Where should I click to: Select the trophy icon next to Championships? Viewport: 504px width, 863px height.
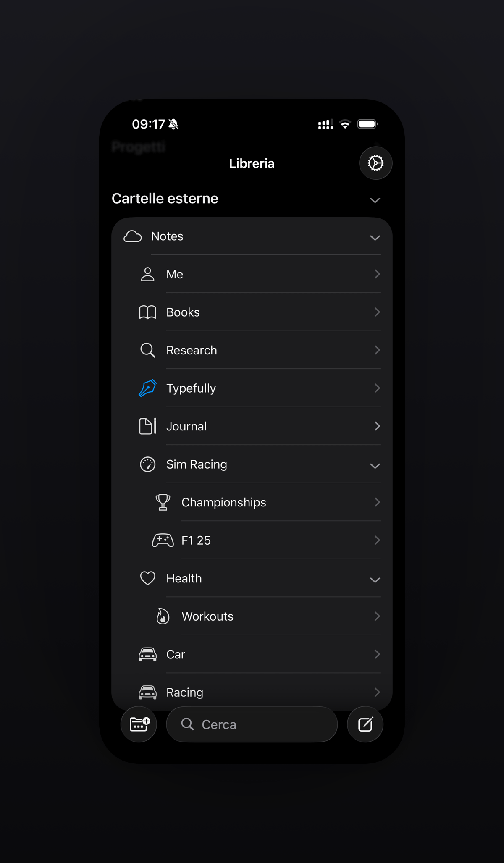pos(163,502)
